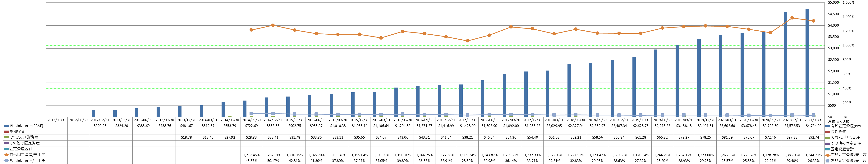Click the 22.94% intangible ratio cell
The height and width of the screenshot is (164, 868).
pyautogui.click(x=771, y=161)
